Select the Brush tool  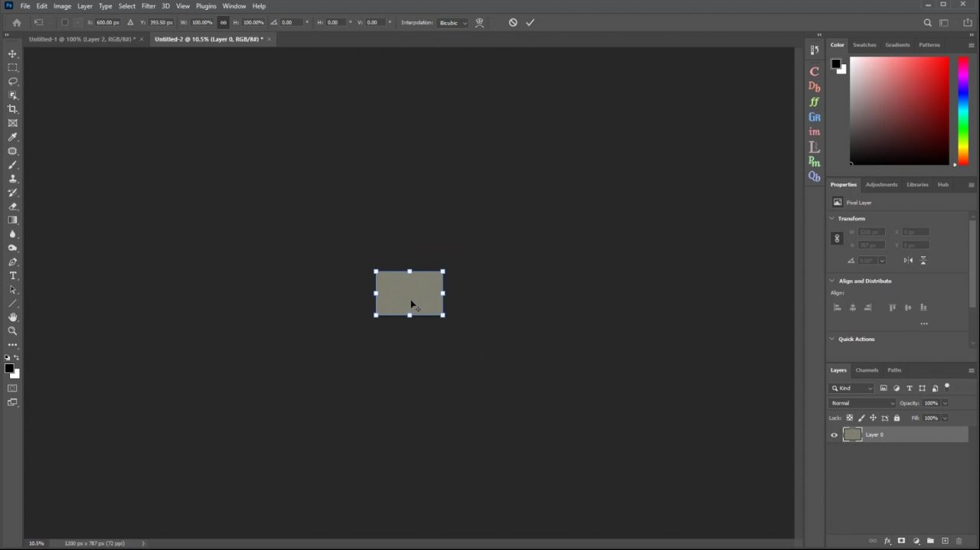pyautogui.click(x=12, y=164)
